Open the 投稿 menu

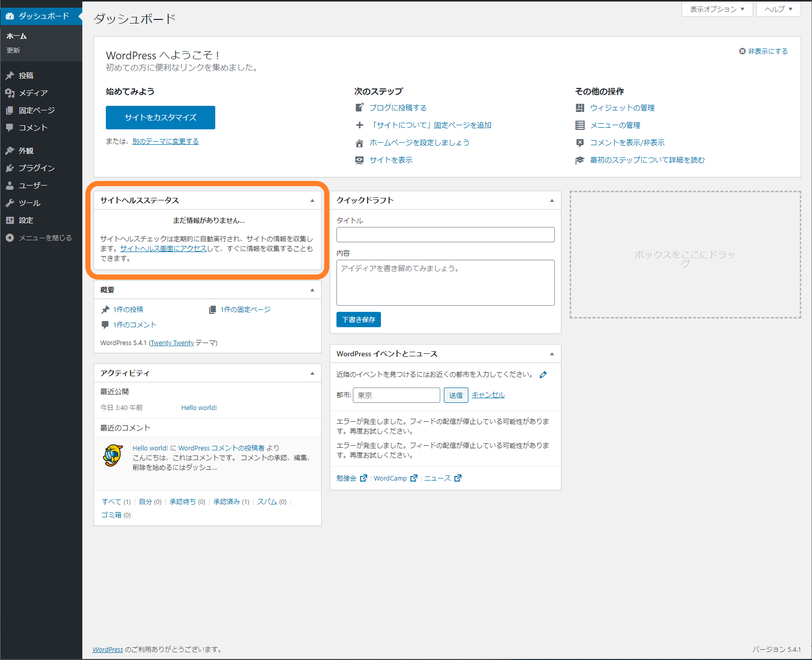tap(41, 76)
